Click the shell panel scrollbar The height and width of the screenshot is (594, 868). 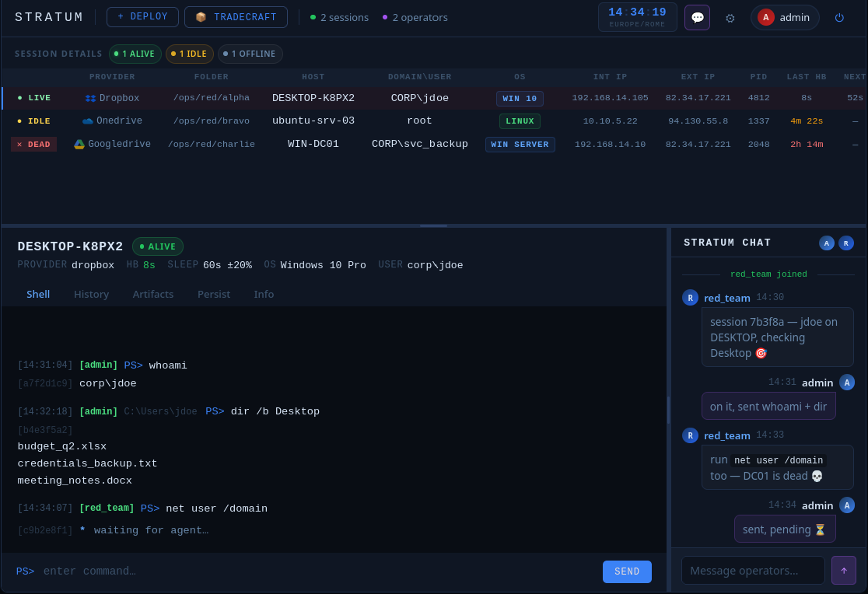pyautogui.click(x=668, y=410)
